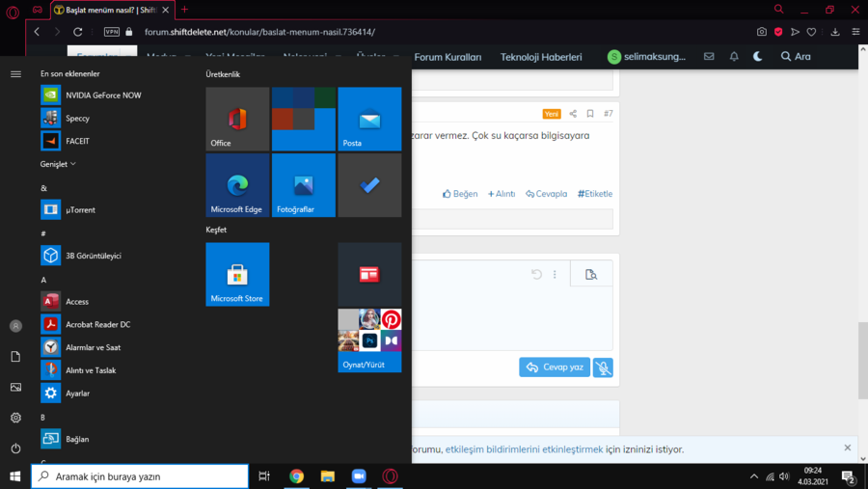Show hidden system tray icons
The image size is (868, 489).
pos(754,476)
